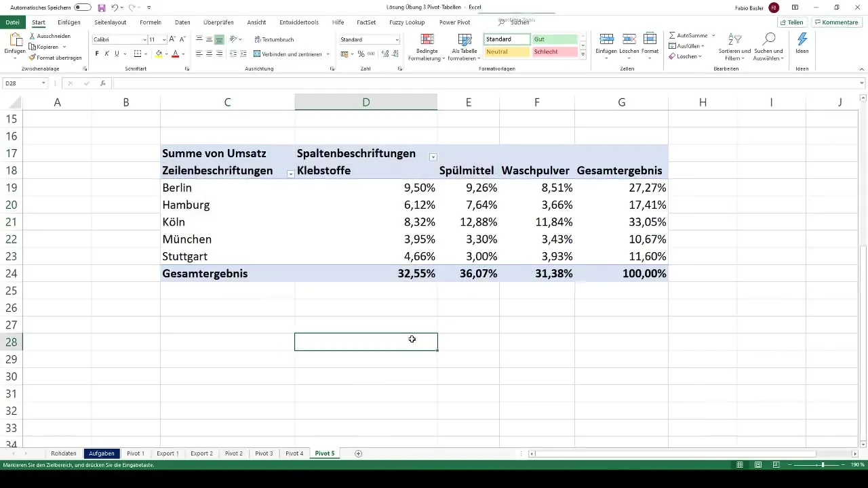This screenshot has height=488, width=868.
Task: Remove a decimal place icon
Action: pos(394,54)
